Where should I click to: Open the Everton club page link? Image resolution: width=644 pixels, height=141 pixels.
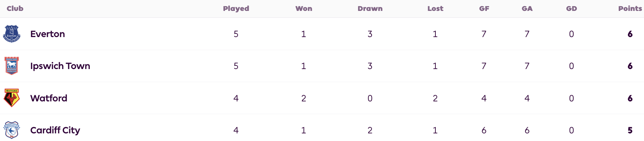tap(47, 34)
